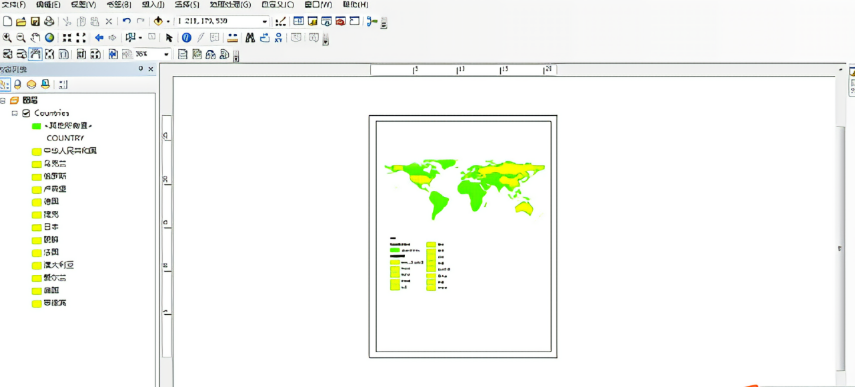
Task: Click the green other-values symbol swatch
Action: coord(37,126)
